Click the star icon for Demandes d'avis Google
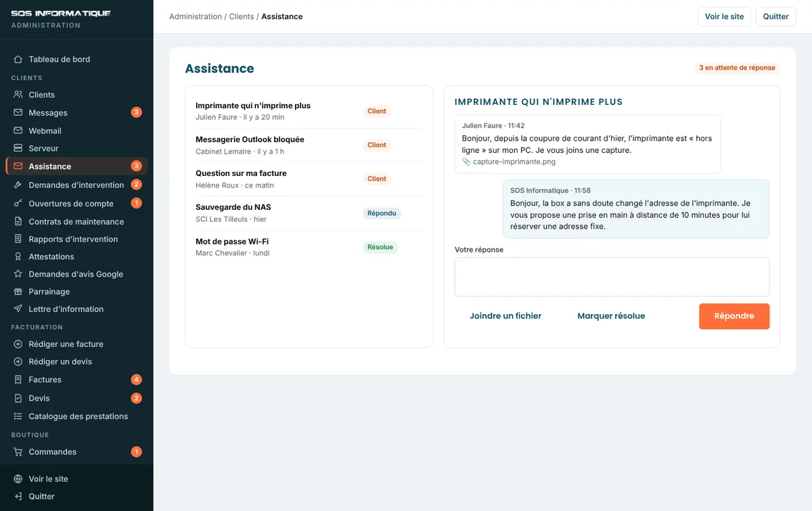The image size is (812, 511). click(x=18, y=274)
